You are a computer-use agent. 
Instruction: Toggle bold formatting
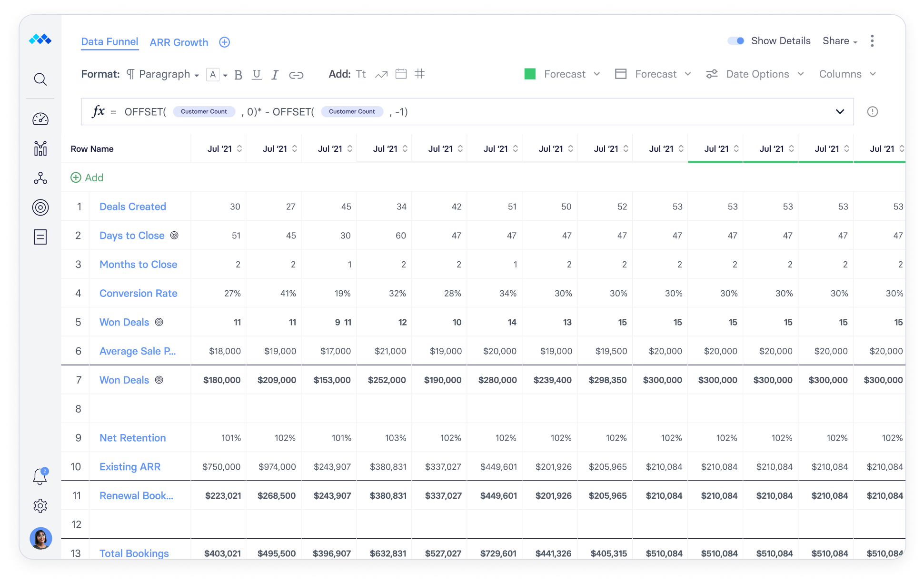point(238,74)
